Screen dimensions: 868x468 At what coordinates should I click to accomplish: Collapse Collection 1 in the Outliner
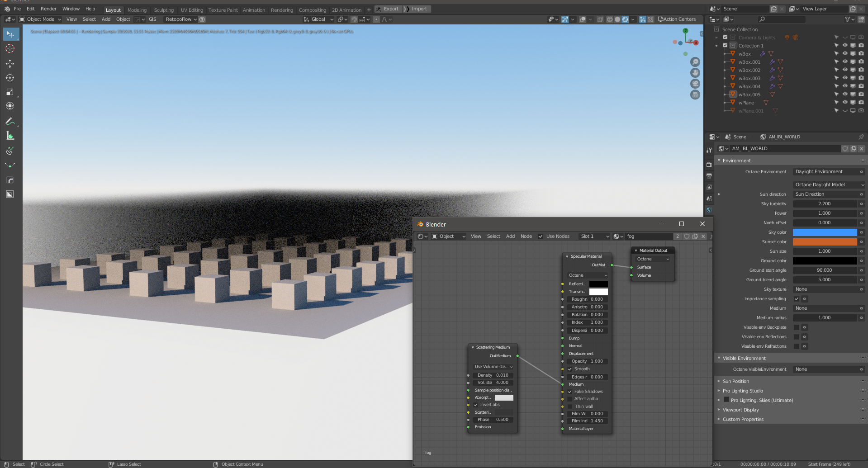tap(716, 46)
